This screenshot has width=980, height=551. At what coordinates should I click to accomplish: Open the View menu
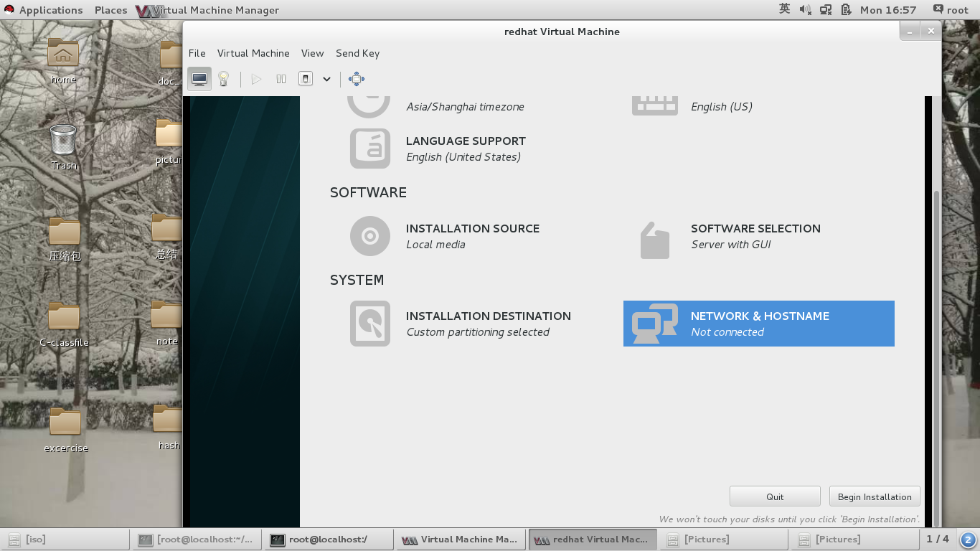point(312,53)
